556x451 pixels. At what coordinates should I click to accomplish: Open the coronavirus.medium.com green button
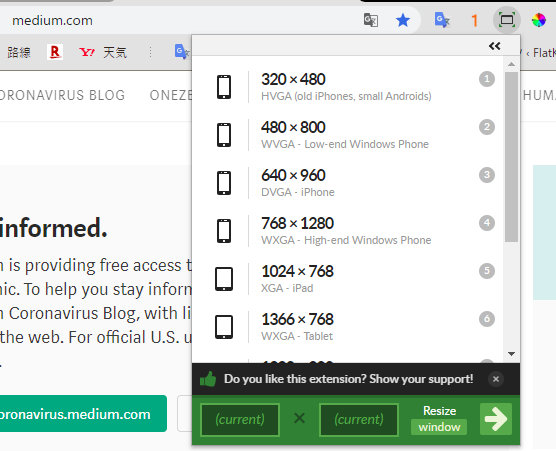point(83,414)
